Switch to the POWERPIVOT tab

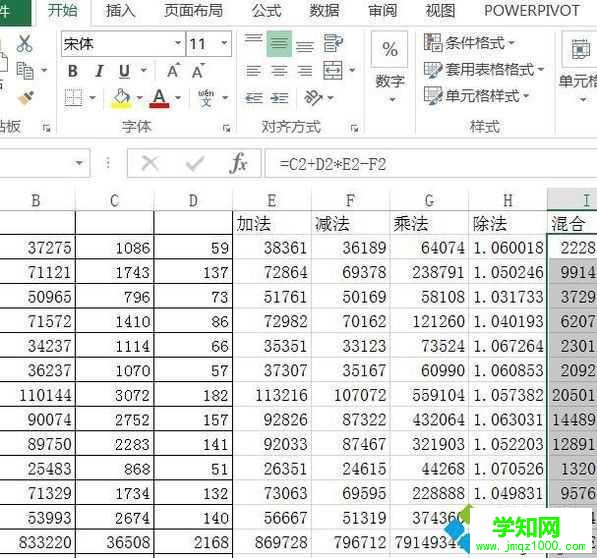pyautogui.click(x=532, y=10)
